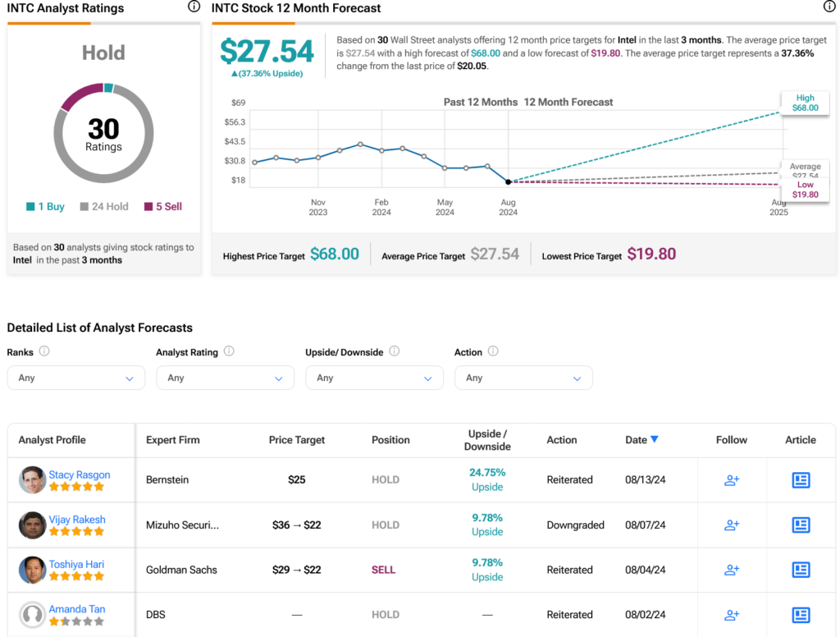Viewport: 840px width, 637px height.
Task: Click info icon beside Upside/Downside filter
Action: coord(395,351)
